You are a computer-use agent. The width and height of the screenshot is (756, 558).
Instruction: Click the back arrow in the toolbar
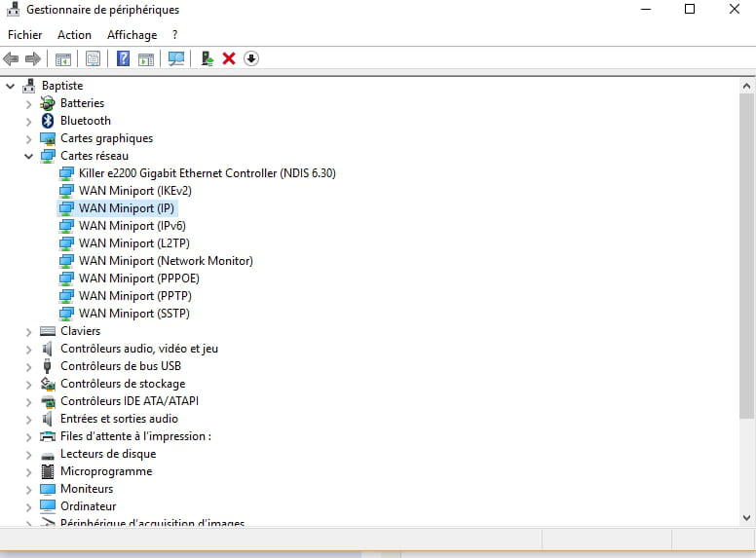12,58
